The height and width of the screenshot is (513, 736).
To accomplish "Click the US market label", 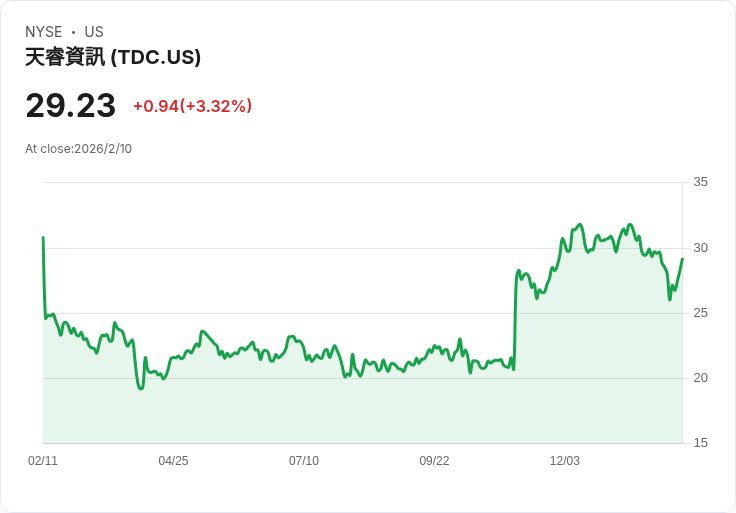I will coord(94,32).
